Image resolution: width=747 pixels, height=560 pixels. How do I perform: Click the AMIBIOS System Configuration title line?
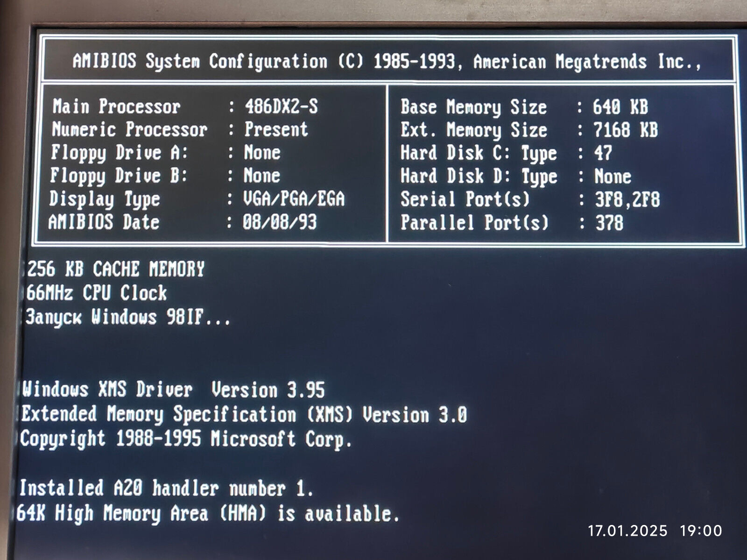tap(387, 62)
